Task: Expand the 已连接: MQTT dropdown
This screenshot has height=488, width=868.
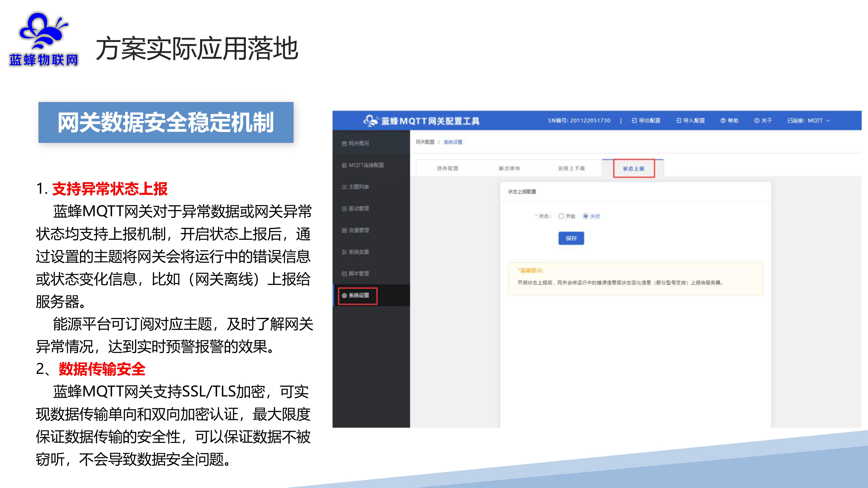Action: pos(808,121)
